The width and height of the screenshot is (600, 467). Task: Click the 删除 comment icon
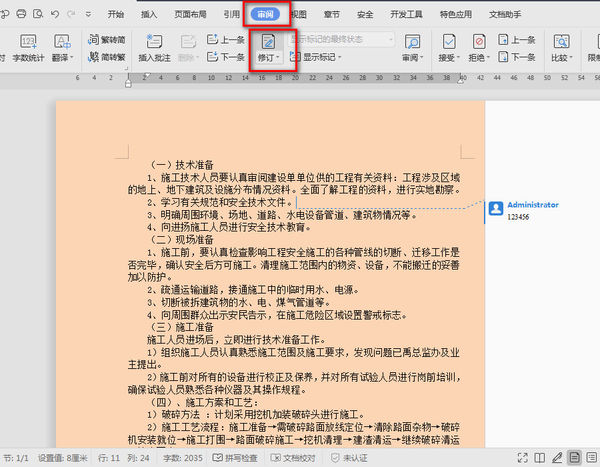(x=188, y=41)
